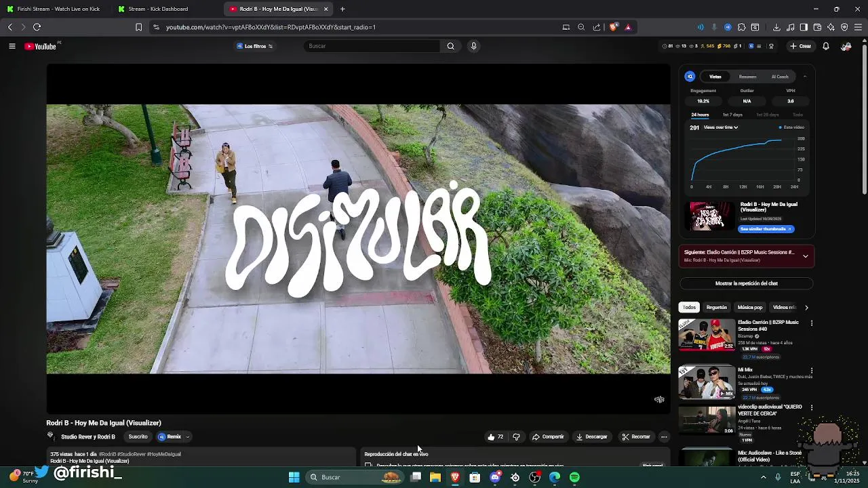Open the Los filtros dropdown

coord(254,46)
